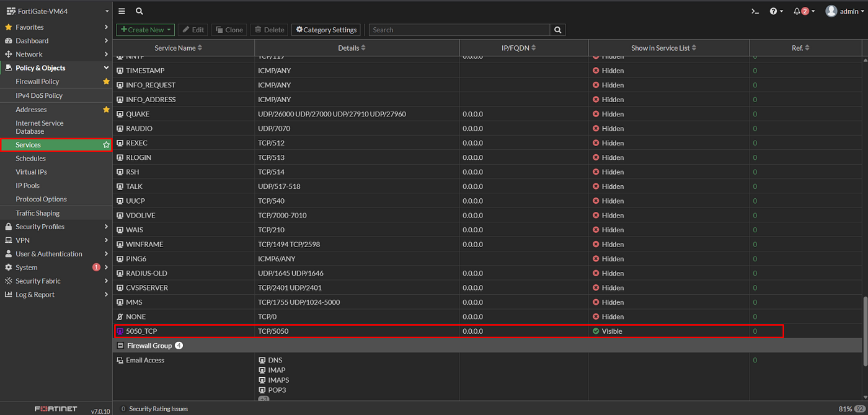Click the Delete button
Image resolution: width=868 pixels, height=415 pixels.
[269, 30]
